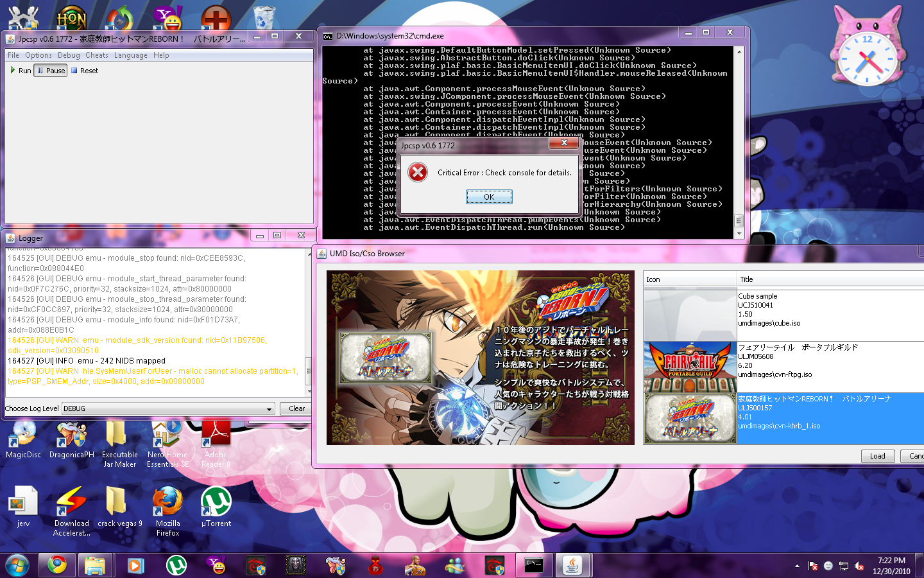The image size is (924, 578).
Task: Select the Fairy Tail Portable Guild thumbnail
Action: (x=690, y=367)
